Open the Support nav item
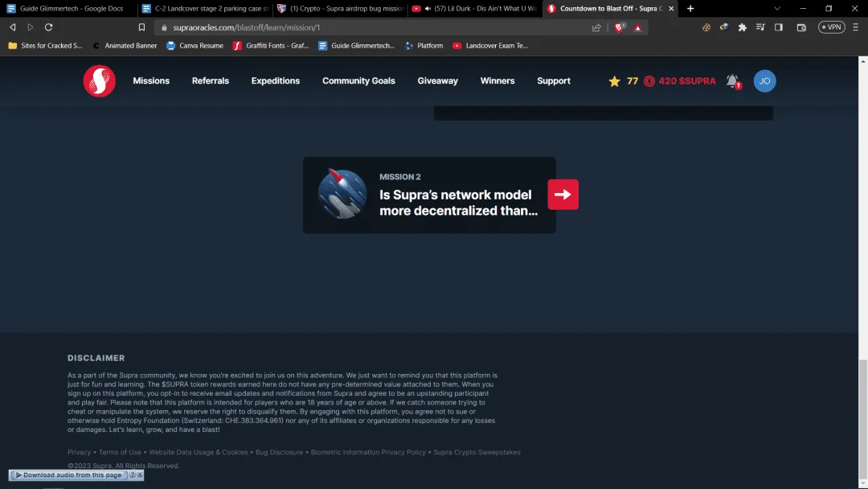 pos(554,81)
